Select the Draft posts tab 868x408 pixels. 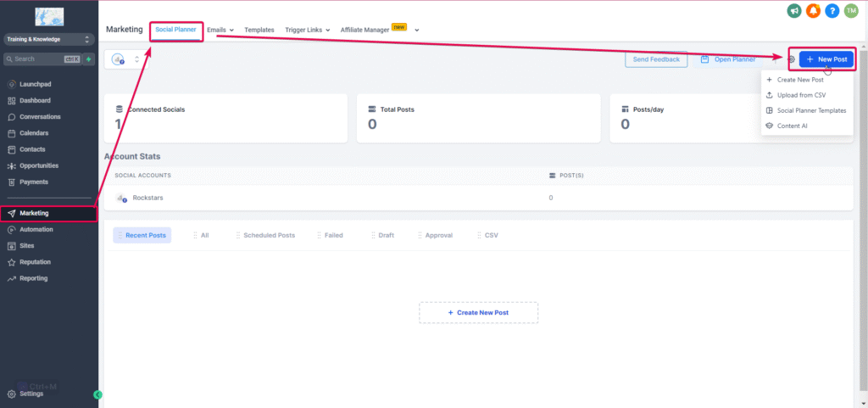(x=386, y=235)
